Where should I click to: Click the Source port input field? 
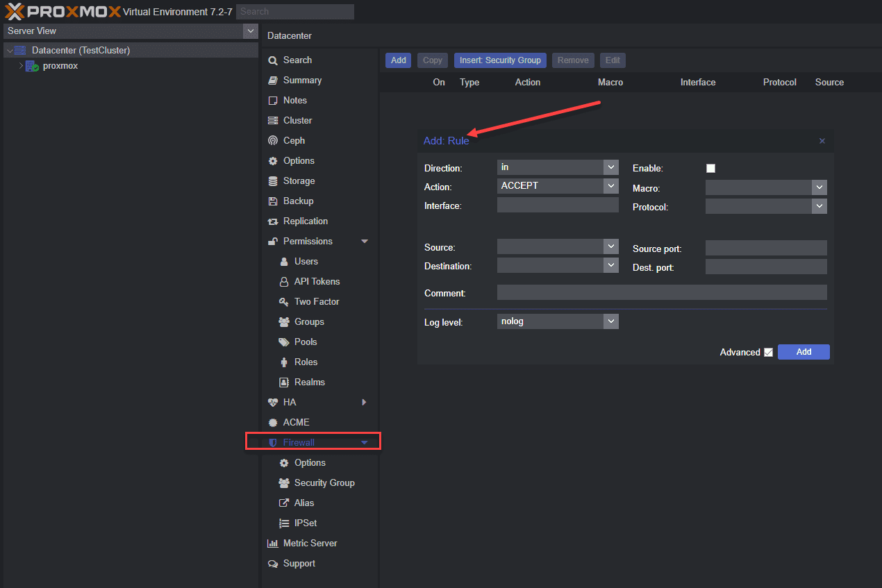point(766,248)
